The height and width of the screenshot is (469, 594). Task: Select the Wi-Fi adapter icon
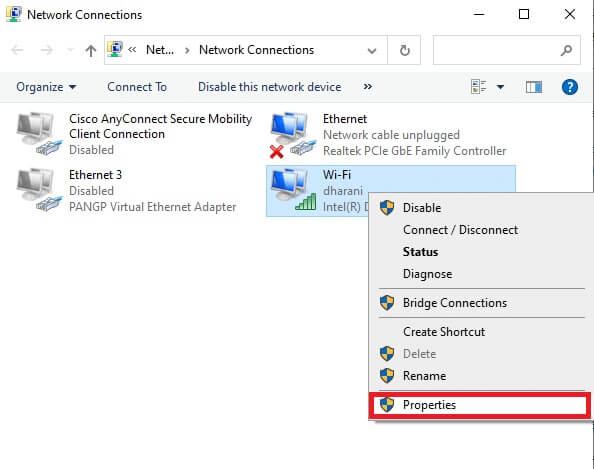click(293, 189)
